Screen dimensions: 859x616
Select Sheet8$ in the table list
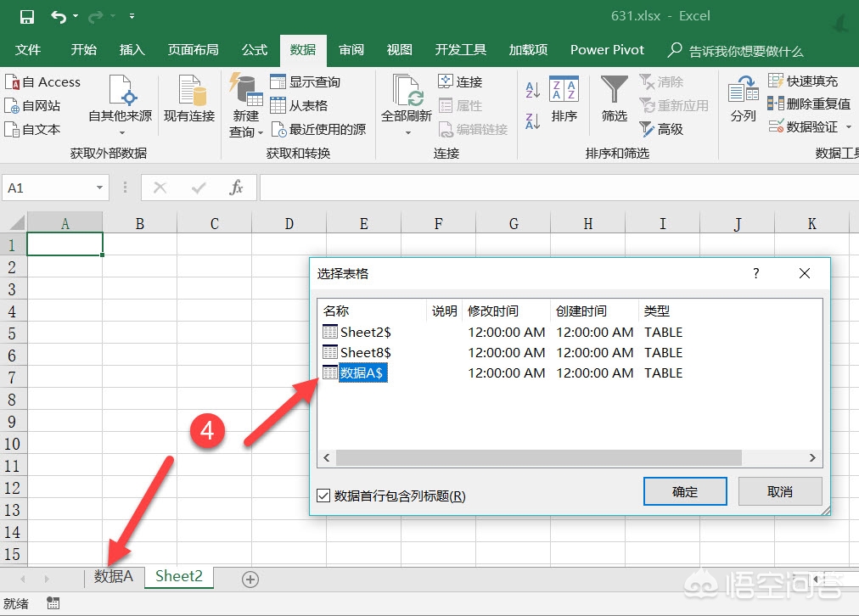[x=365, y=353]
